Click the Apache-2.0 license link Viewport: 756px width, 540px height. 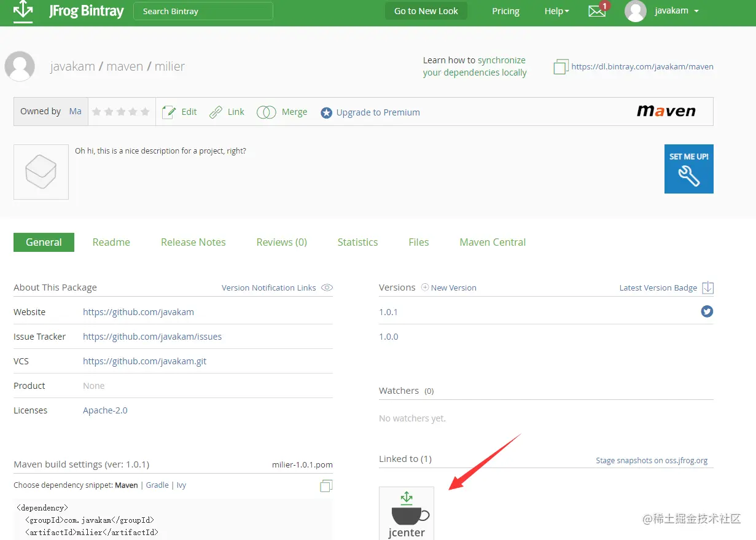[105, 410]
